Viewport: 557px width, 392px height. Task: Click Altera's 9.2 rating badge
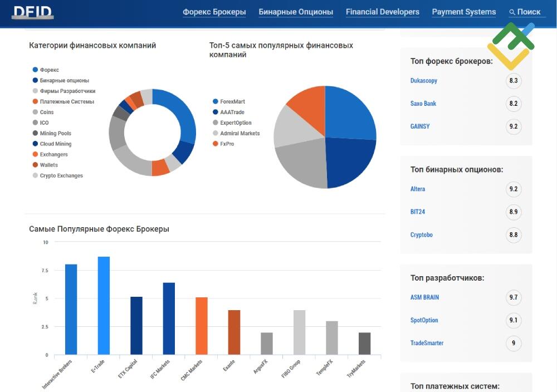click(x=514, y=189)
